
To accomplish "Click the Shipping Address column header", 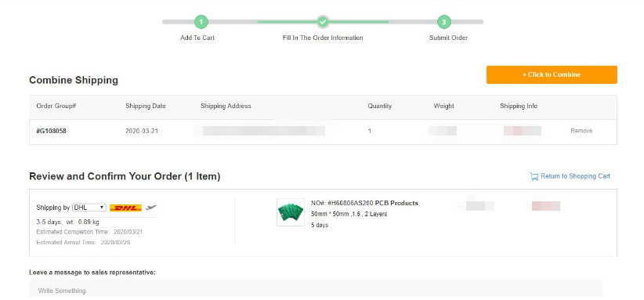I will pos(226,106).
